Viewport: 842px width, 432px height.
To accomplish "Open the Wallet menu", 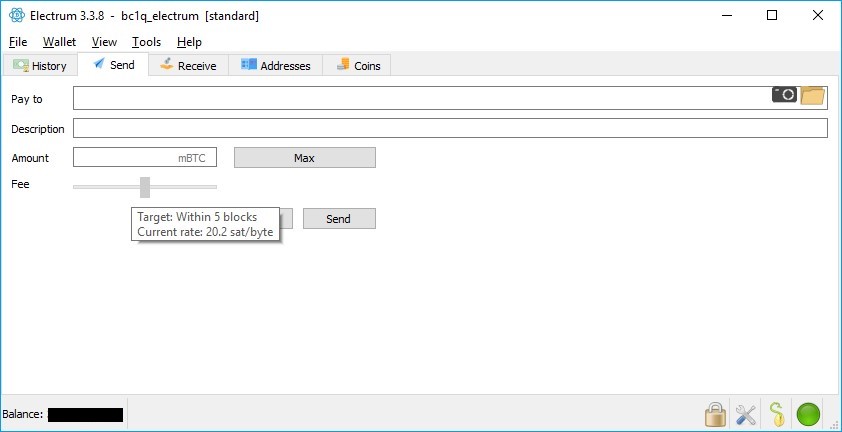I will (x=60, y=42).
